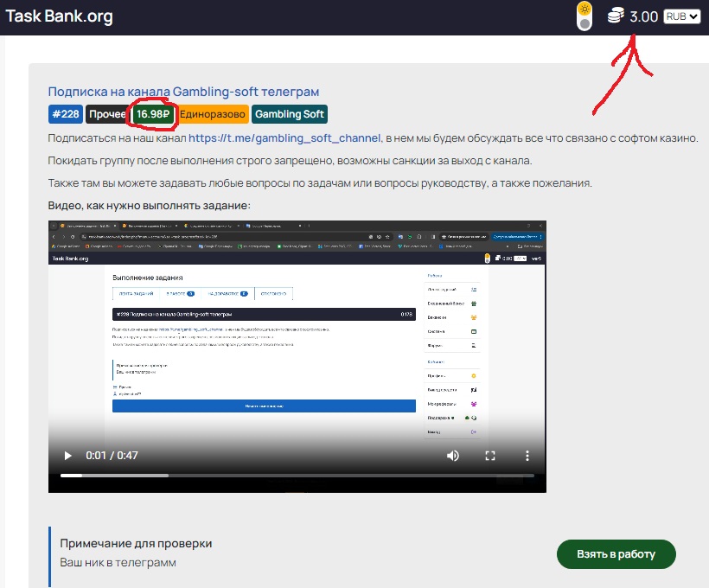Click the 3.00 balance amount

643,16
